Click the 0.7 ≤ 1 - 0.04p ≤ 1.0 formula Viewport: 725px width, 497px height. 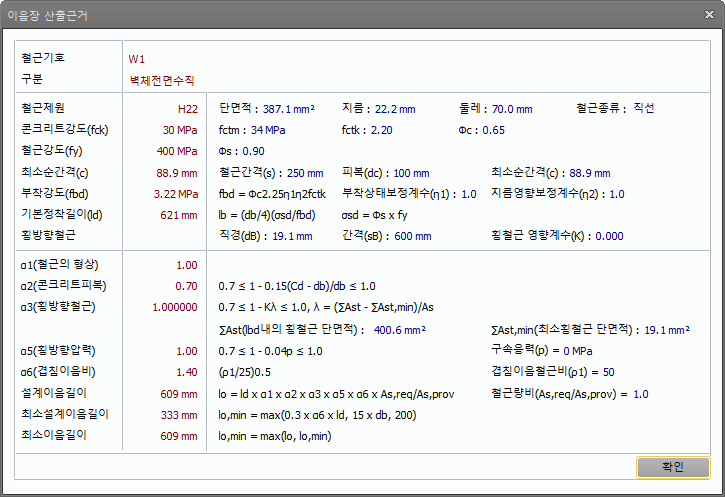(x=270, y=351)
